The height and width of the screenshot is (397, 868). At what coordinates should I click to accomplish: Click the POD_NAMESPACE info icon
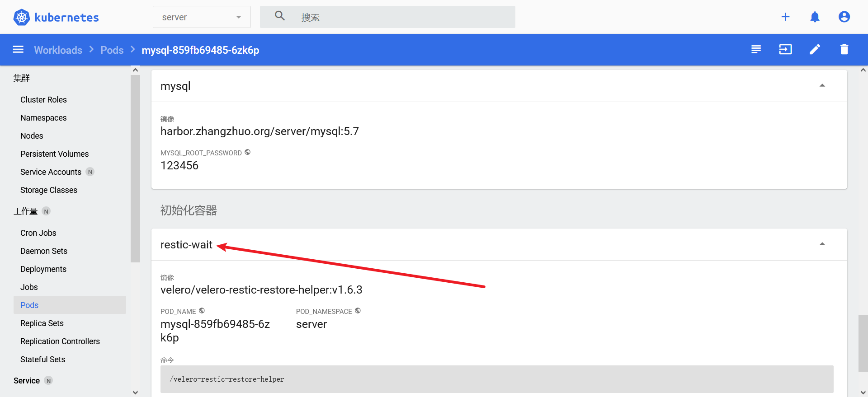(358, 311)
